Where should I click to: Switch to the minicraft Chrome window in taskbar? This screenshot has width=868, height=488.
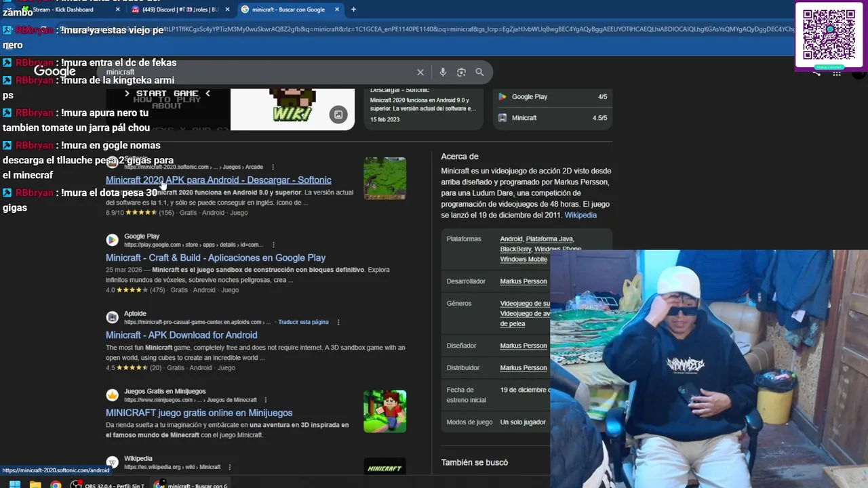pyautogui.click(x=191, y=485)
